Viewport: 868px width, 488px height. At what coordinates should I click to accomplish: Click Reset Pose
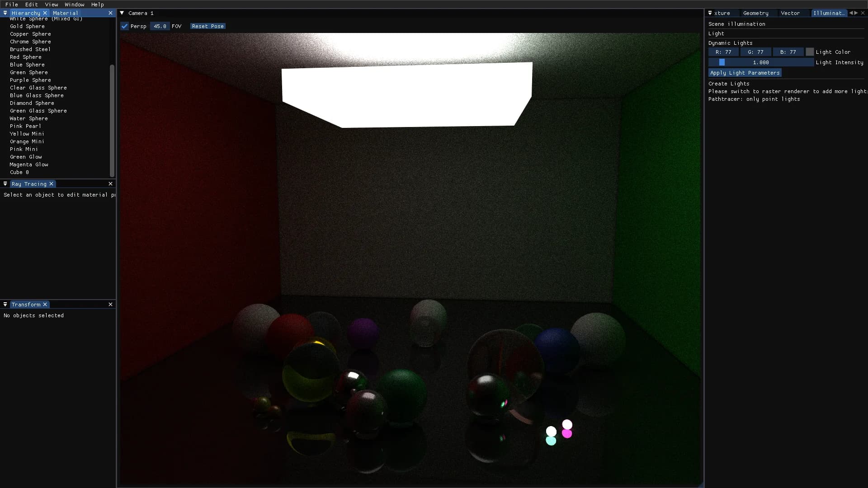[207, 26]
